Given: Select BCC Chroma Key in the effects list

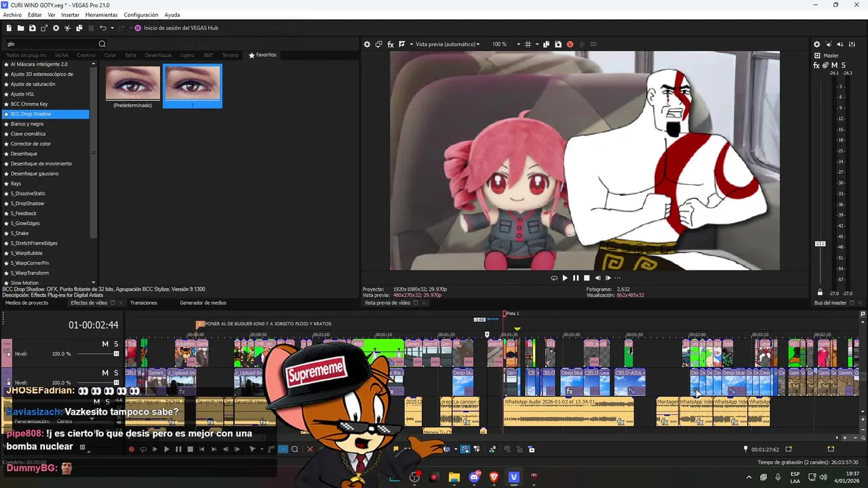Looking at the screenshot, I should (x=29, y=104).
